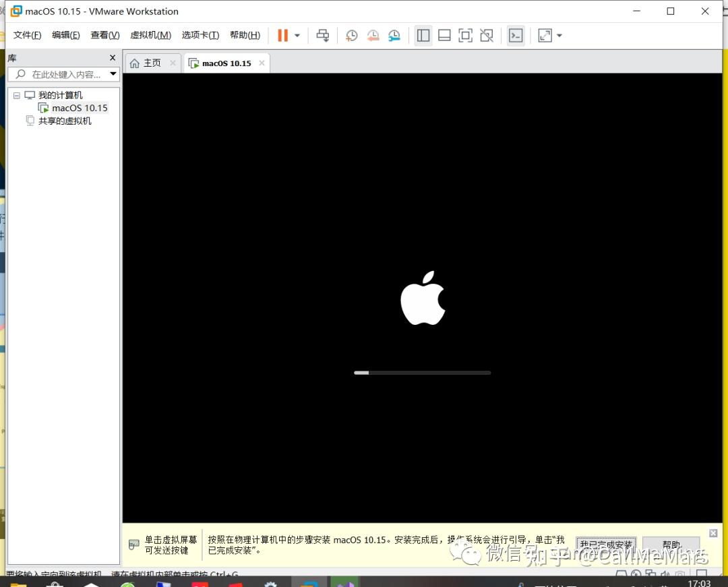Screen dimensions: 728x587
Task: Open the 编辑(E) menu
Action: click(x=66, y=35)
